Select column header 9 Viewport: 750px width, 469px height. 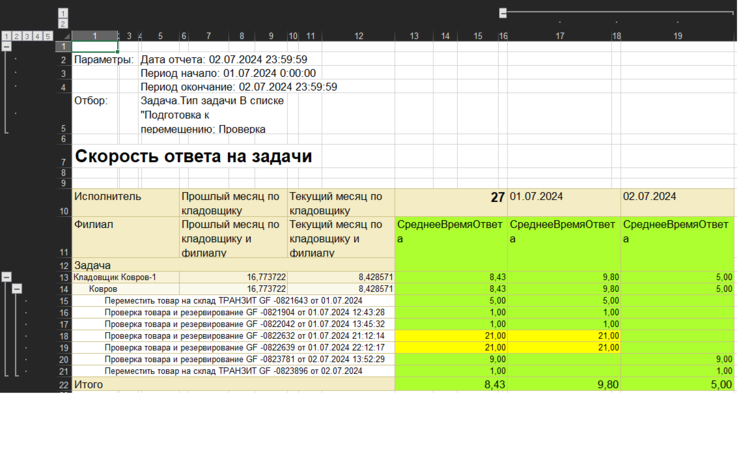coord(271,36)
